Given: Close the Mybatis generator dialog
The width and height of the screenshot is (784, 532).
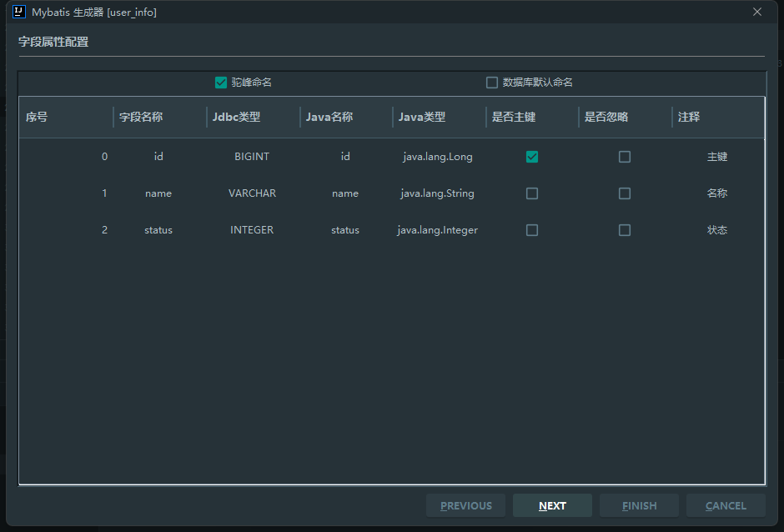Looking at the screenshot, I should 757,12.
